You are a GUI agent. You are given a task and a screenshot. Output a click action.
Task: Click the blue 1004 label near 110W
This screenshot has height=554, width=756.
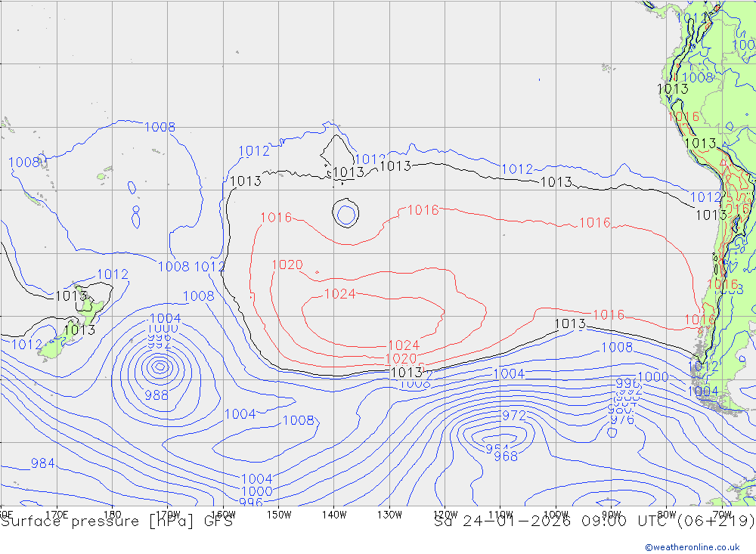508,373
